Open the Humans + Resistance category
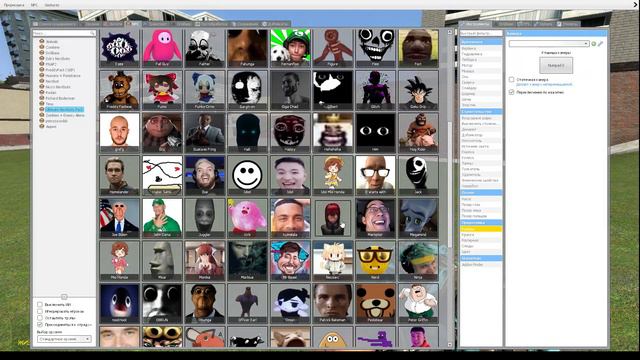This screenshot has height=360, width=640. coord(63,76)
